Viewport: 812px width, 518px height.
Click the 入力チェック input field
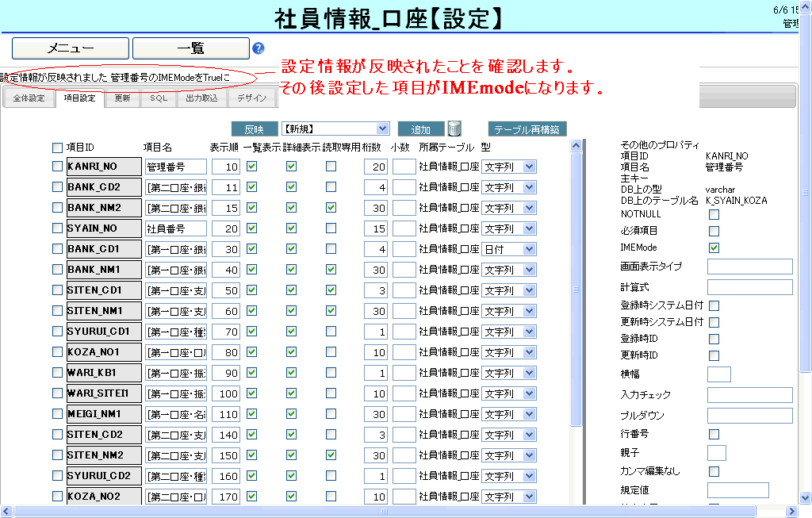click(749, 395)
